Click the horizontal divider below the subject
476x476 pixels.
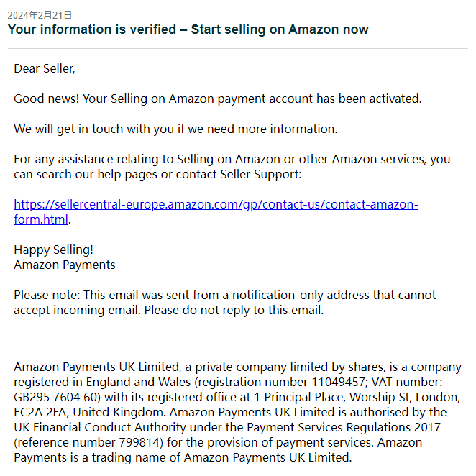tap(238, 49)
